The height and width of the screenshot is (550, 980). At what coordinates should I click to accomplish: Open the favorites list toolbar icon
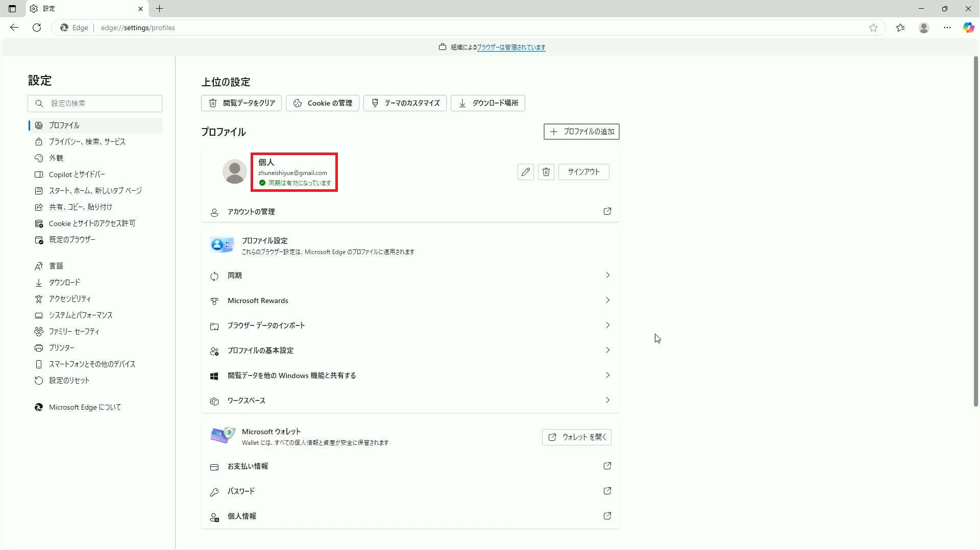pyautogui.click(x=900, y=28)
